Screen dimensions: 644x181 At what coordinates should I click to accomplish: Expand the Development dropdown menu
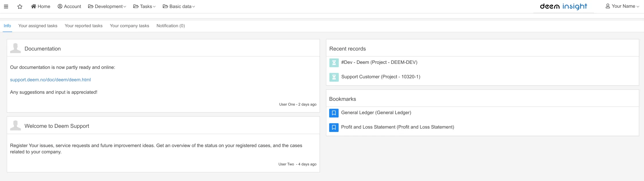click(107, 7)
